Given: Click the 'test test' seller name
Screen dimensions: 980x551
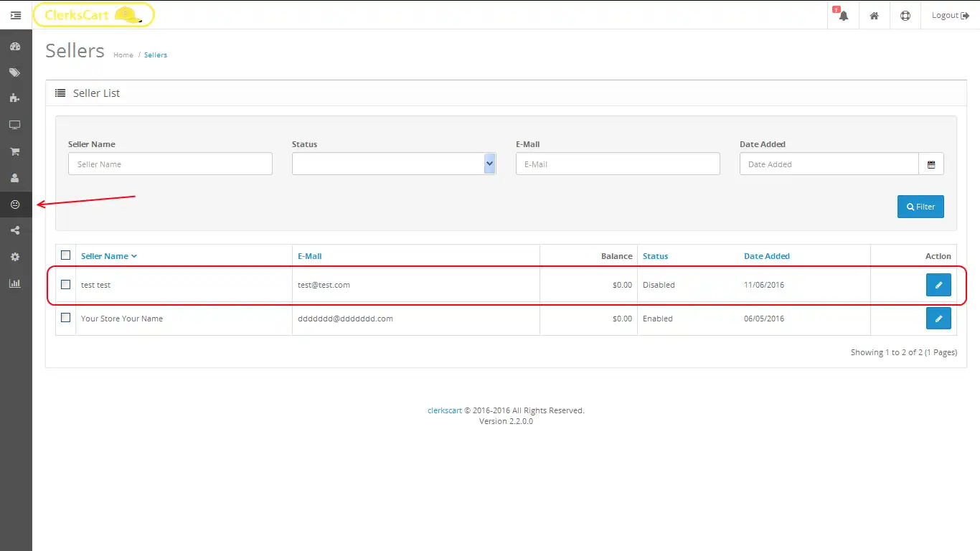Looking at the screenshot, I should (95, 285).
